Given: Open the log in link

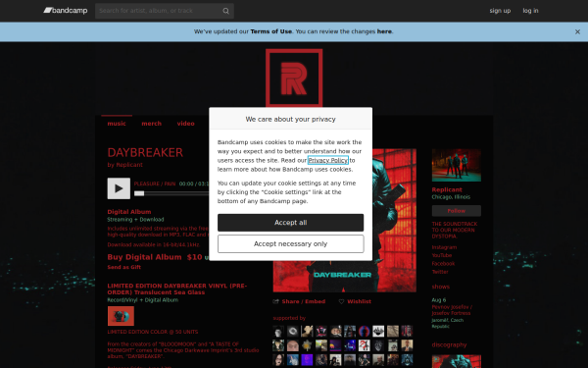Looking at the screenshot, I should [x=530, y=11].
